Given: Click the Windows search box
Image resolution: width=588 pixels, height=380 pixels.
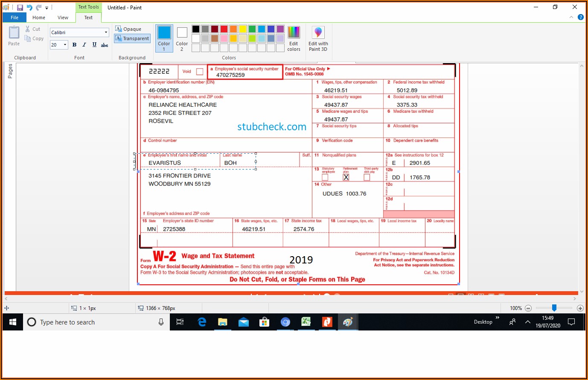Looking at the screenshot, I should pyautogui.click(x=96, y=322).
